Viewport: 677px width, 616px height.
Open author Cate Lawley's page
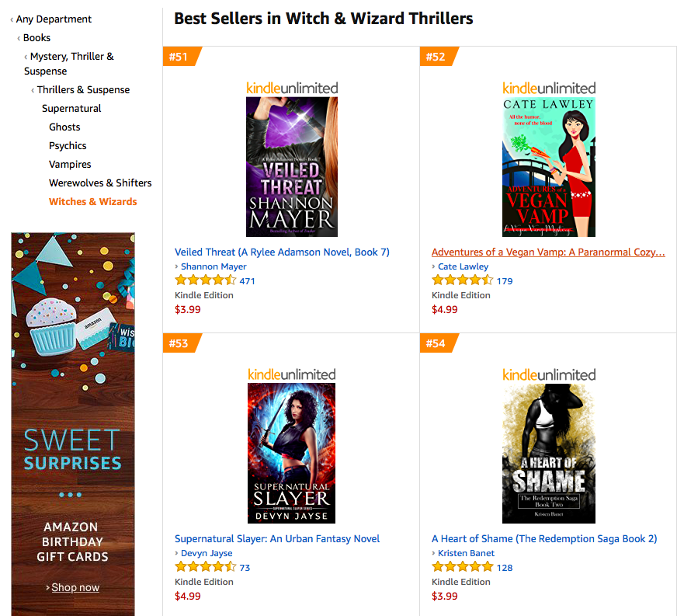pos(463,266)
